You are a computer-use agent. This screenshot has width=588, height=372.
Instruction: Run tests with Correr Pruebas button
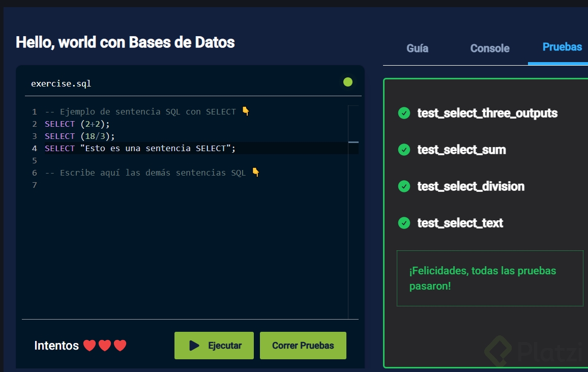(x=303, y=346)
